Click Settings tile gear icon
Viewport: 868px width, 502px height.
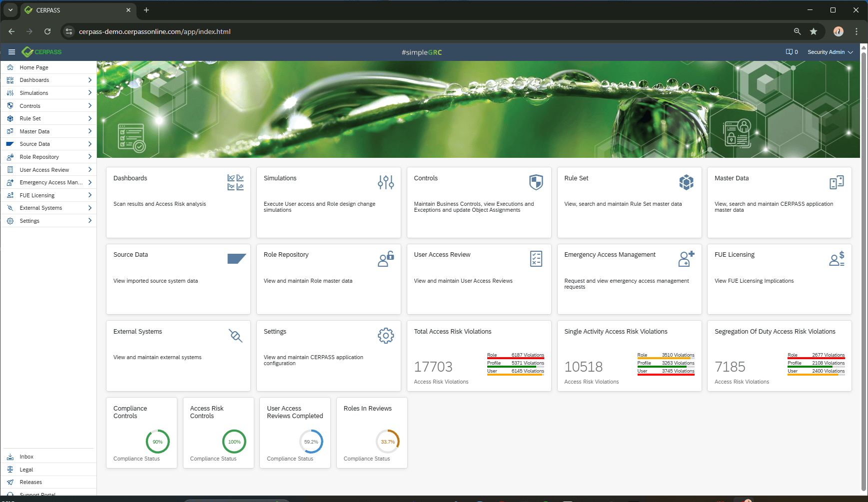point(386,336)
